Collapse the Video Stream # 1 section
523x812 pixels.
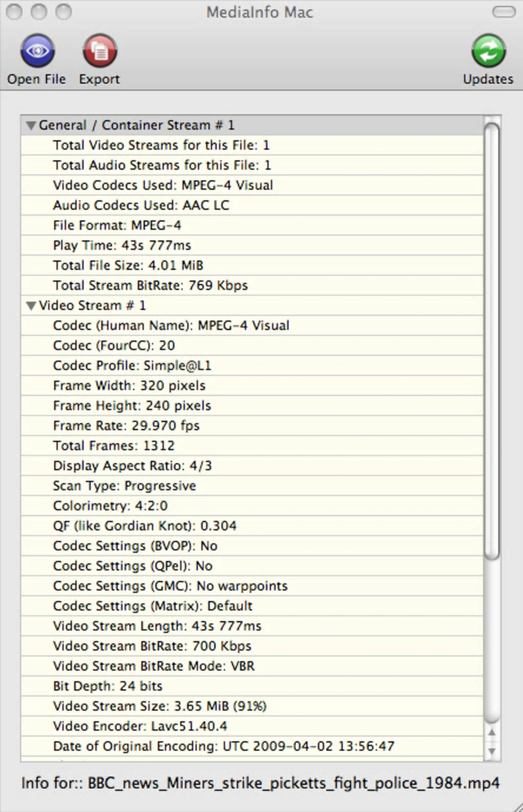[x=31, y=306]
